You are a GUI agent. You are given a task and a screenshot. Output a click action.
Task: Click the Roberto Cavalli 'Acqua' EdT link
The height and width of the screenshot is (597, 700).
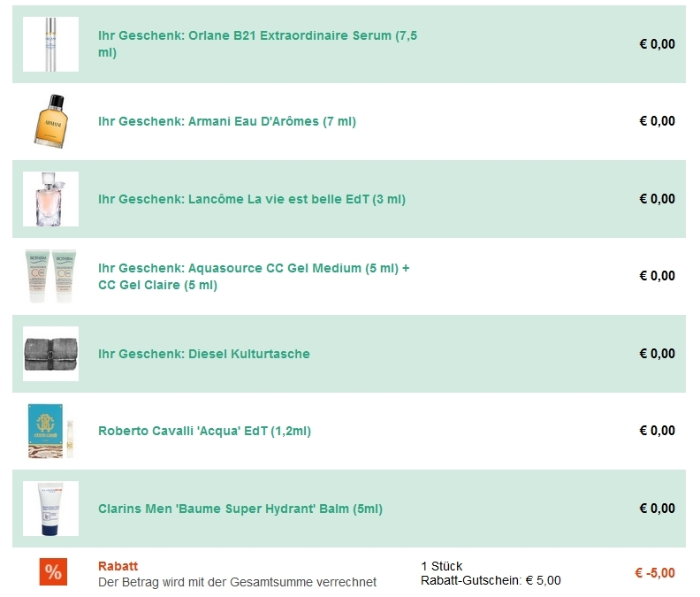pos(204,431)
